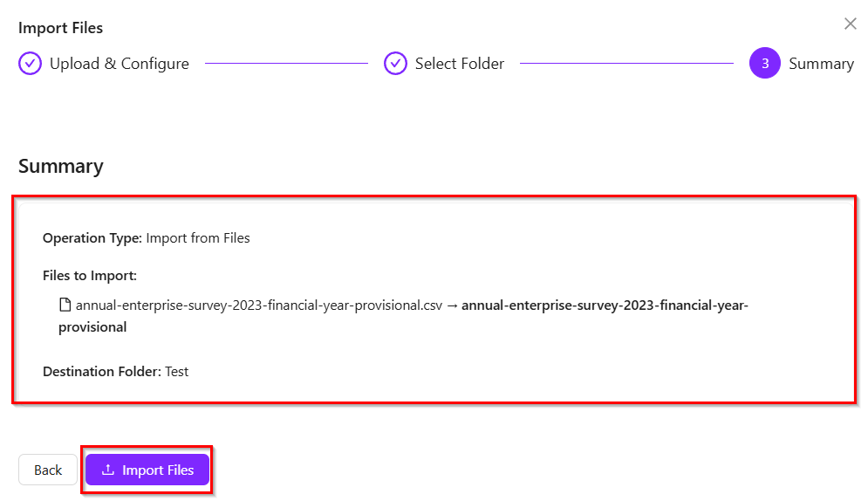Select the Summary step label

point(821,64)
